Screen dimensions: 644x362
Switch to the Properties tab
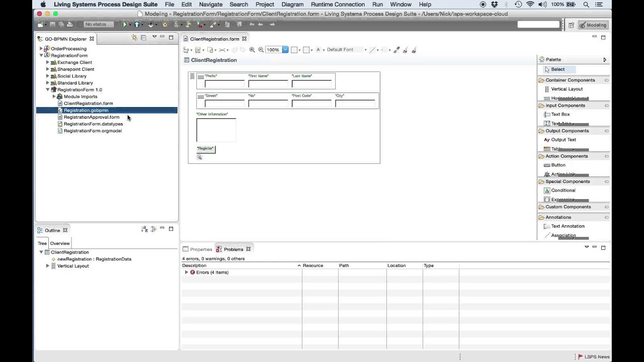198,249
